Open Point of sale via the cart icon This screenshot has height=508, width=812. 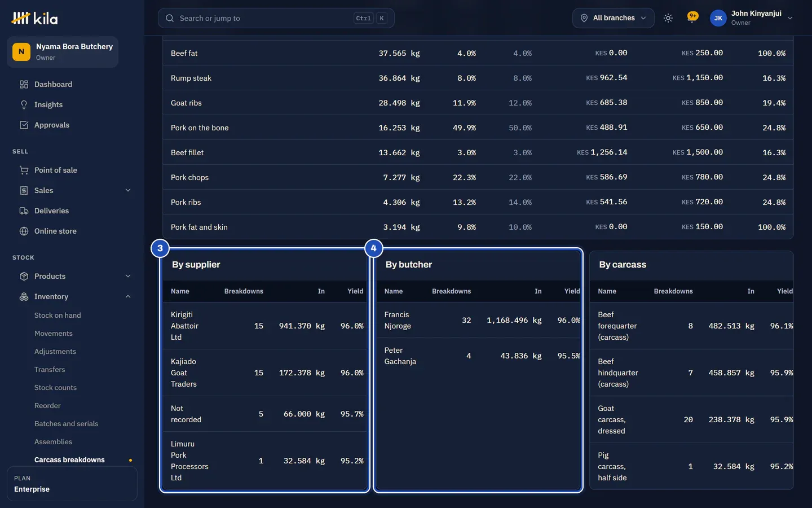[24, 170]
